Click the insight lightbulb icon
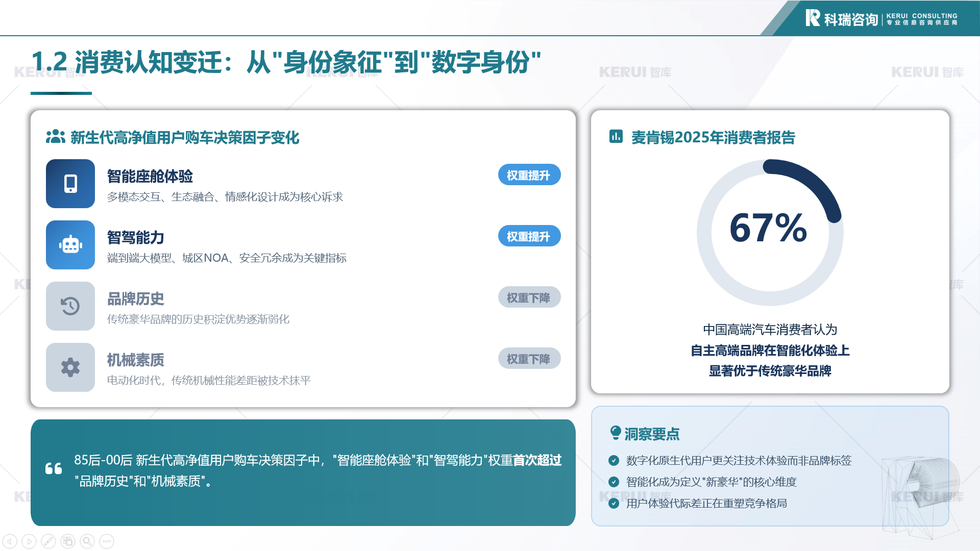The image size is (980, 551). (616, 433)
